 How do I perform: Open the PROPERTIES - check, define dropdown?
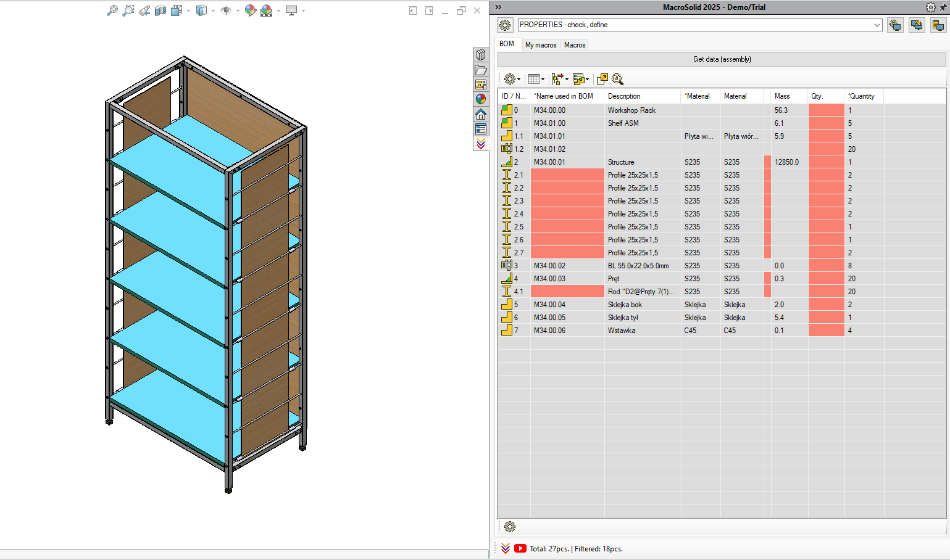699,25
